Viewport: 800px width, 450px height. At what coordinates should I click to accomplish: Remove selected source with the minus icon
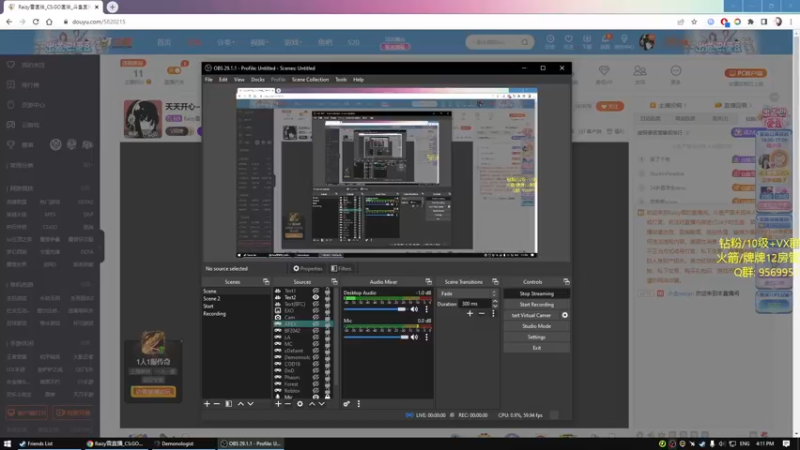point(288,404)
